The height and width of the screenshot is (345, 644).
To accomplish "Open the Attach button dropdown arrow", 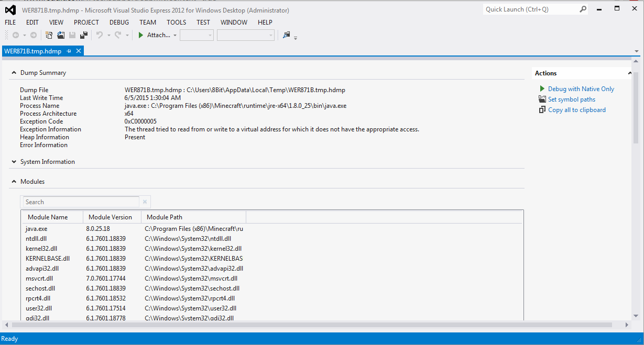I will coord(175,35).
